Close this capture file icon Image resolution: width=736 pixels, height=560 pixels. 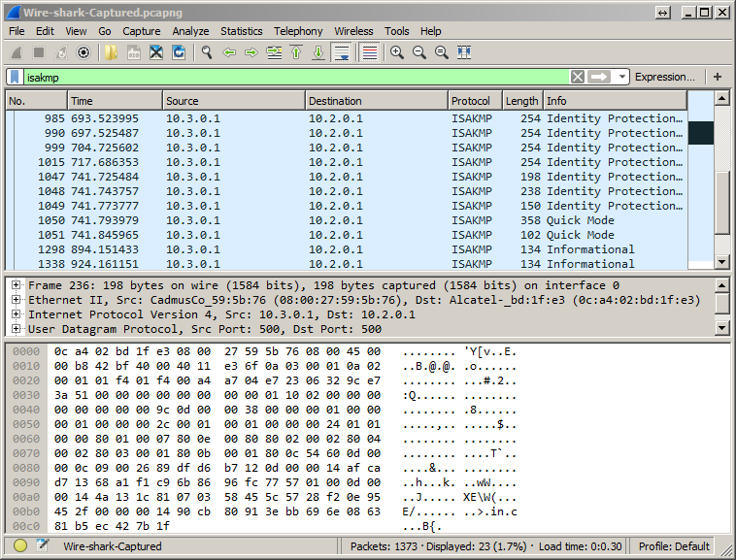tap(156, 52)
